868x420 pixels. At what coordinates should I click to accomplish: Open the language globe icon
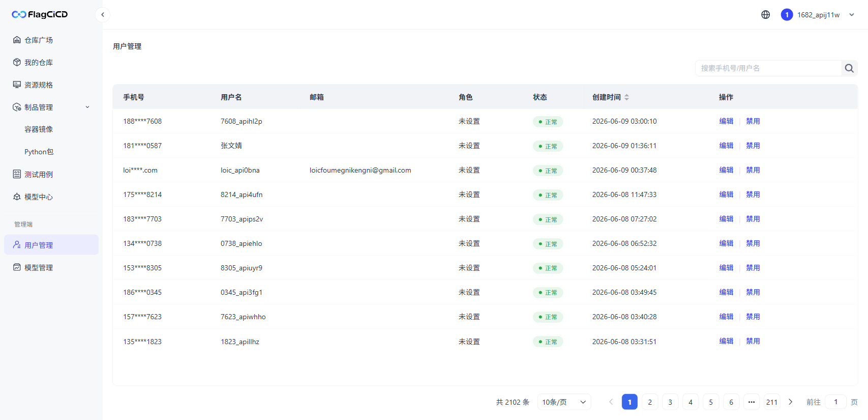pyautogui.click(x=765, y=15)
